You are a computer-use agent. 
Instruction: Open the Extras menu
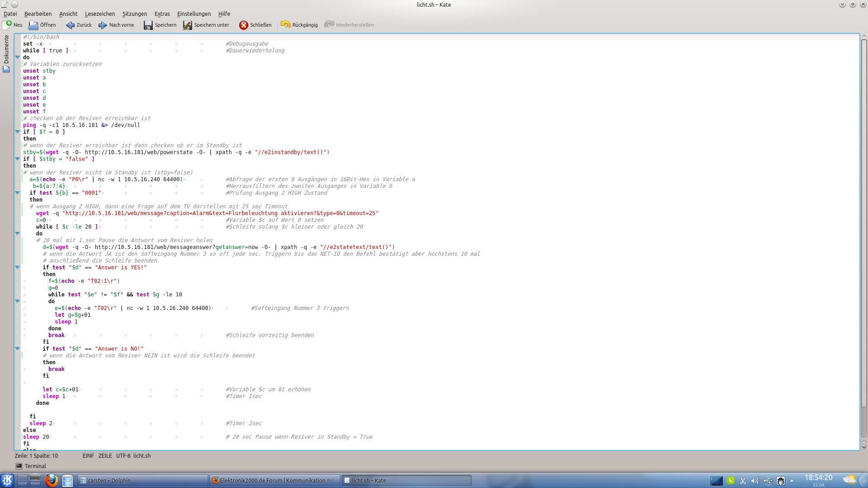162,14
